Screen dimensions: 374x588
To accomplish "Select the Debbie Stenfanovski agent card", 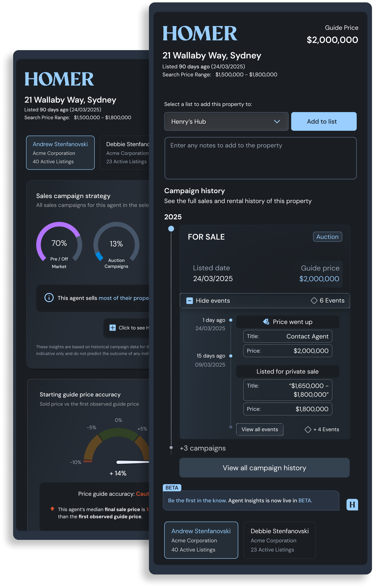I will click(x=279, y=540).
